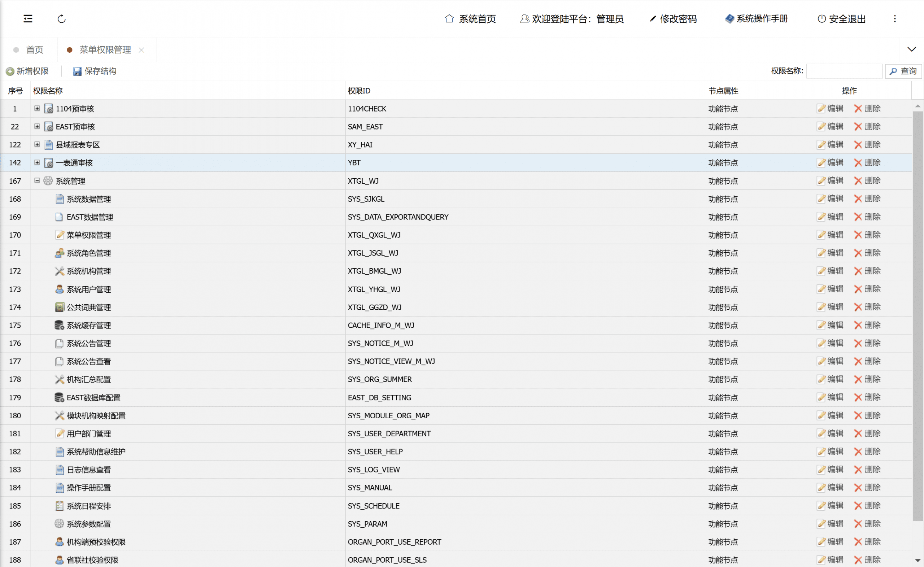Image resolution: width=924 pixels, height=567 pixels.
Task: Expand the 县域报表专区 tree node
Action: (37, 144)
